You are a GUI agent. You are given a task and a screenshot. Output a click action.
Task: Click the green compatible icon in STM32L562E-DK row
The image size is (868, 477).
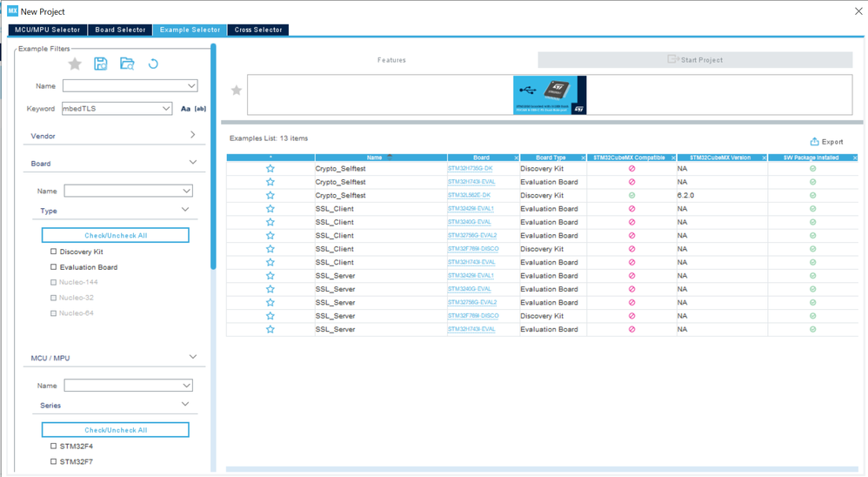(631, 195)
